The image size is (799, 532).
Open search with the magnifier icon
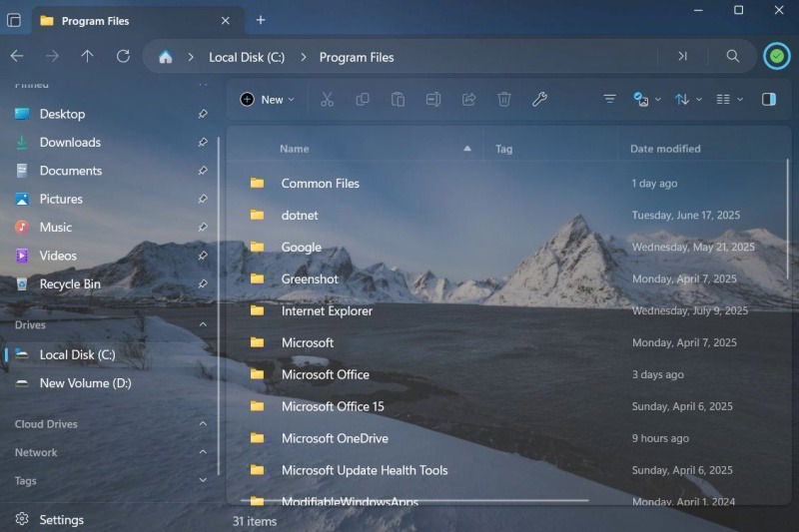tap(733, 57)
